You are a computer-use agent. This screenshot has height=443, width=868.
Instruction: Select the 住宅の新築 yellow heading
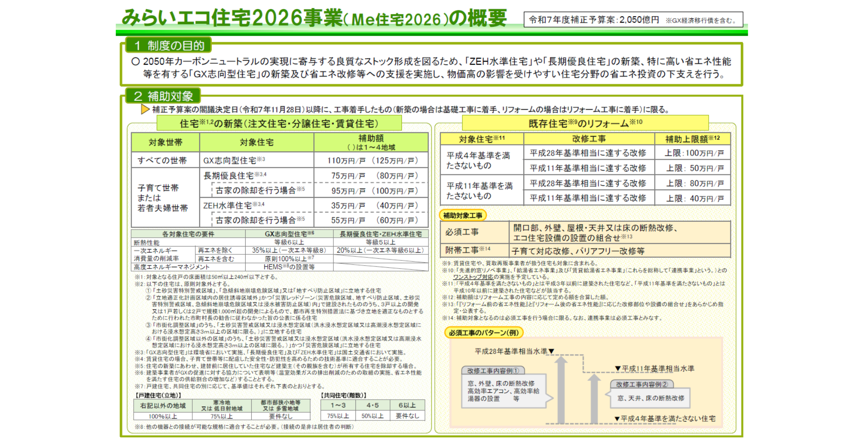(279, 124)
